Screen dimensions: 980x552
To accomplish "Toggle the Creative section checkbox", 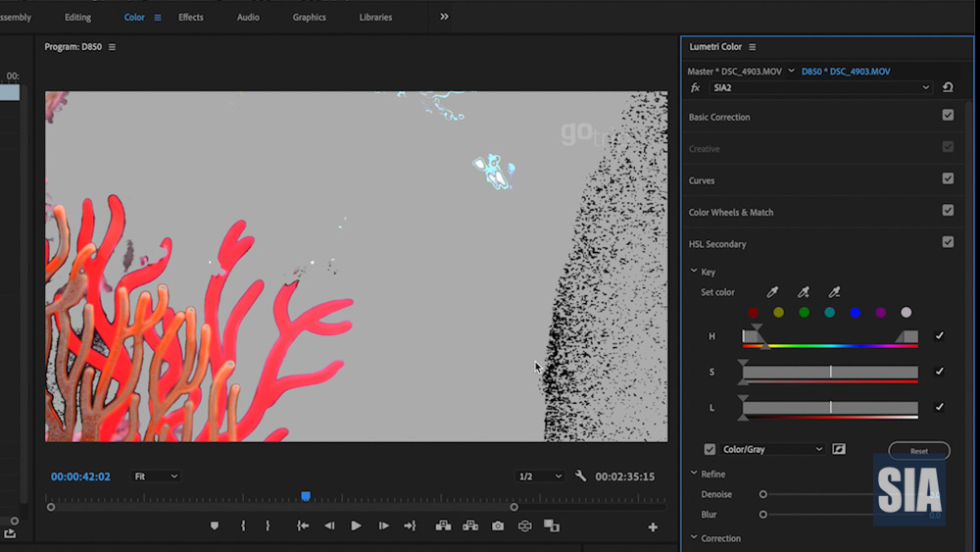I will click(x=948, y=147).
